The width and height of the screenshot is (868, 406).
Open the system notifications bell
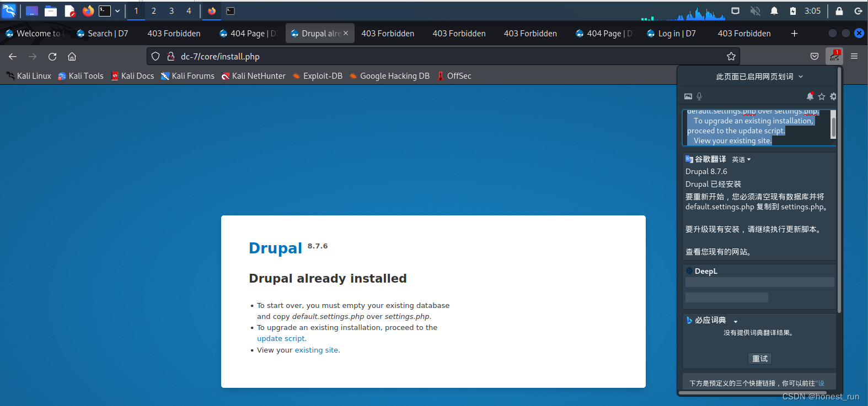coord(774,10)
